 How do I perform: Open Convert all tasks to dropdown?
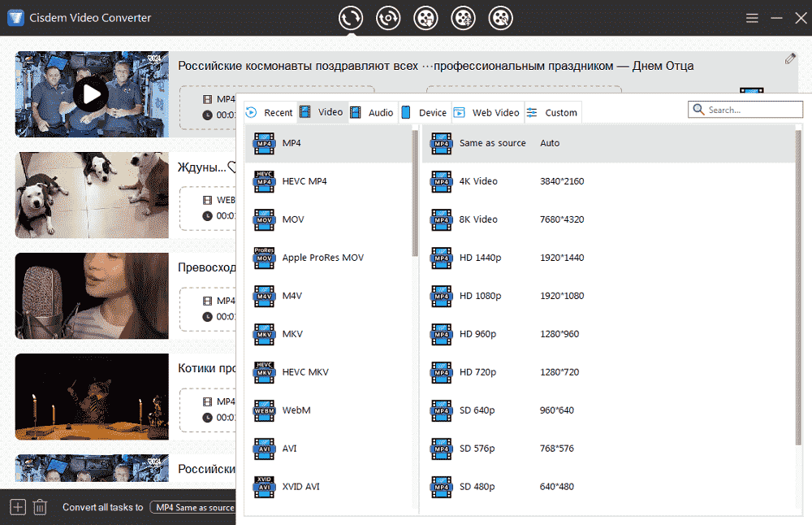coord(192,507)
